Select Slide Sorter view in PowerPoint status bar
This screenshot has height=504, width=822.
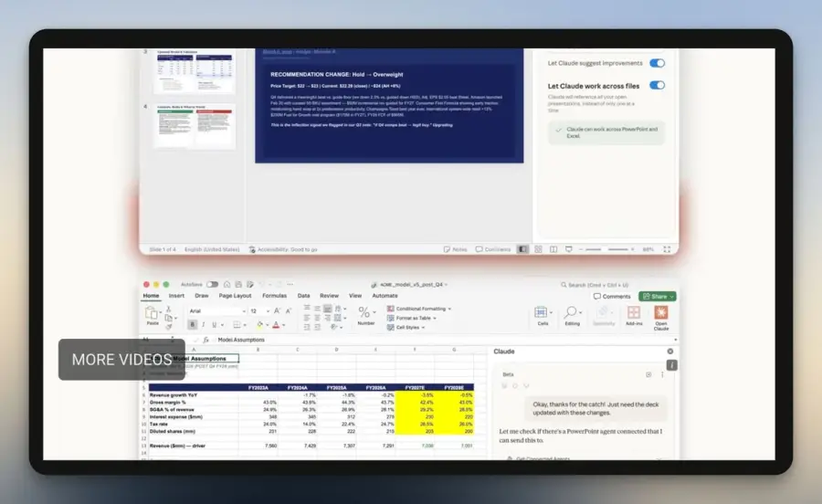(538, 249)
